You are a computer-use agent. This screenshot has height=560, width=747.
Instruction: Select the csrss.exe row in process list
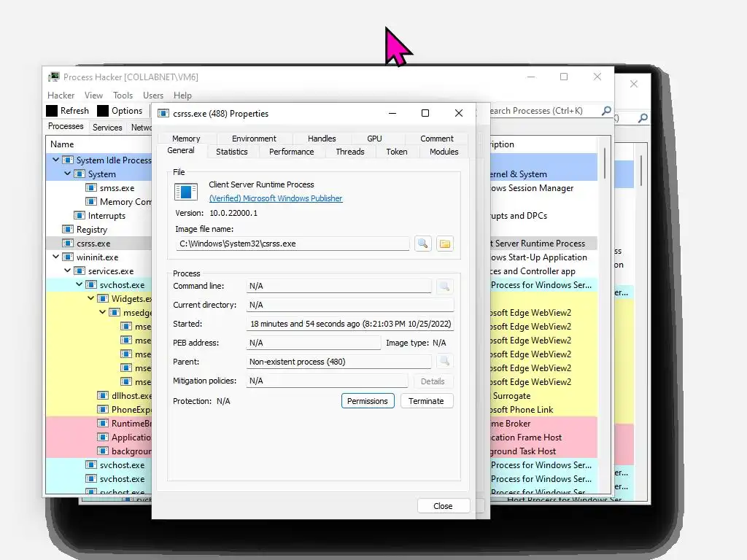coord(98,244)
